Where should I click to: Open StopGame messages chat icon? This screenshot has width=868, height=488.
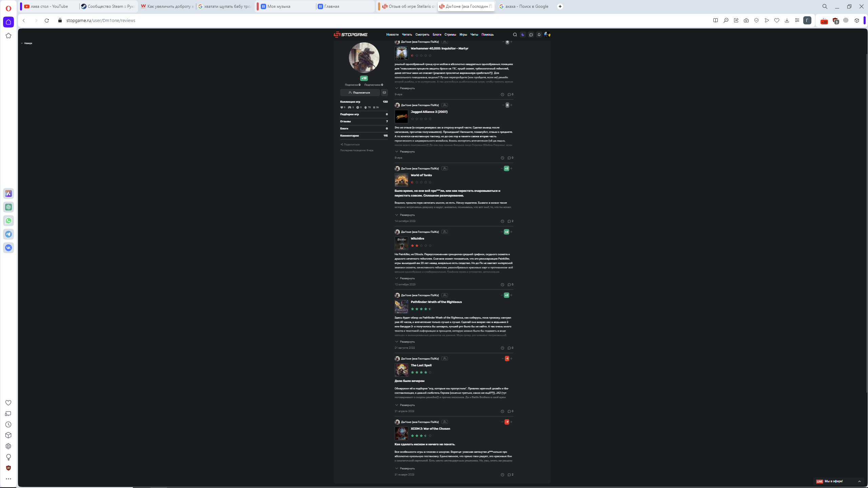[531, 35]
